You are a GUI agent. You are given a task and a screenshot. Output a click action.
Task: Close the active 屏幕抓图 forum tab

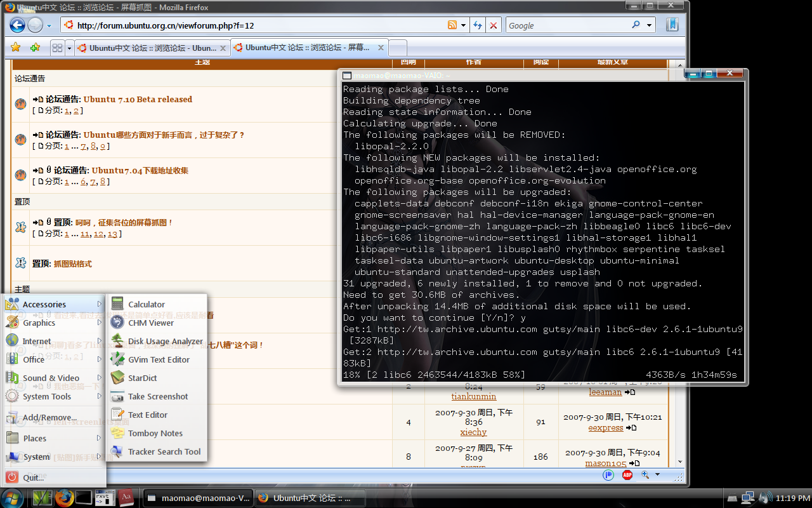381,48
